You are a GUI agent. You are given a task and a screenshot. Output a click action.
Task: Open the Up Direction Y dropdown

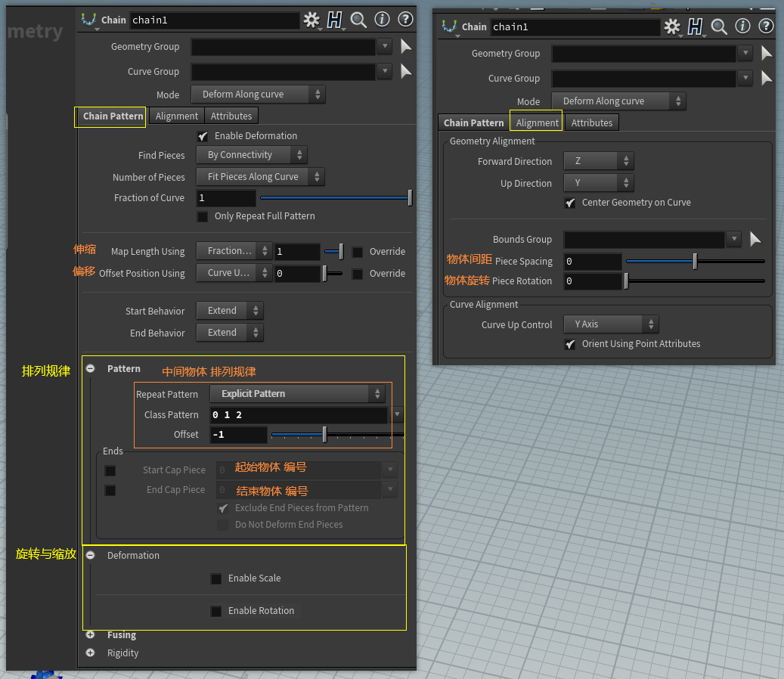tap(599, 182)
